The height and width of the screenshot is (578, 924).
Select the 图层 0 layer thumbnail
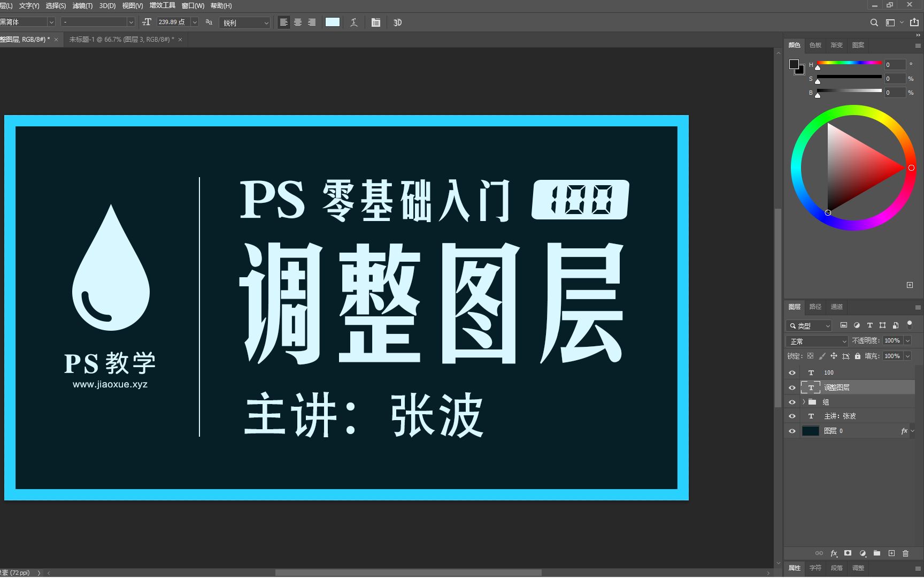pyautogui.click(x=811, y=431)
